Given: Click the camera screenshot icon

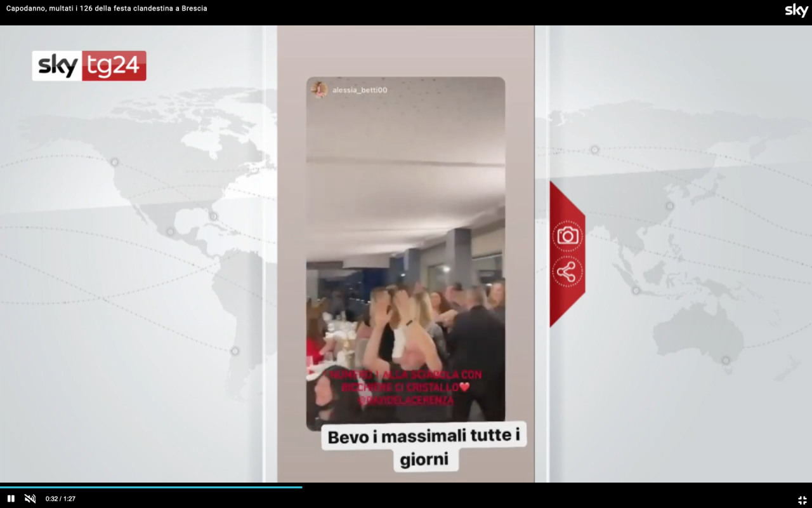Looking at the screenshot, I should (x=566, y=236).
